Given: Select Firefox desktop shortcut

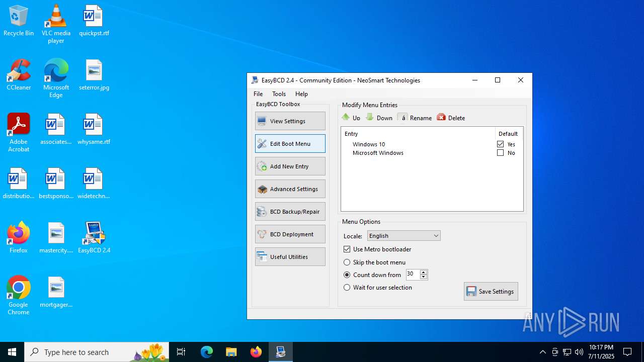Looking at the screenshot, I should (x=19, y=238).
